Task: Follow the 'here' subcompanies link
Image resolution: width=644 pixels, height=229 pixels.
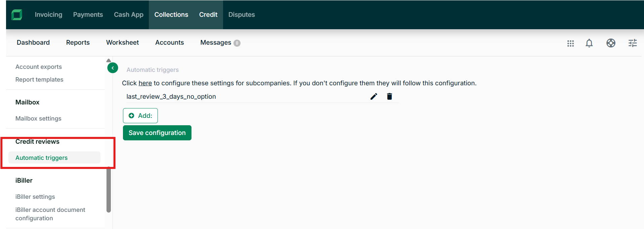Action: 145,83
